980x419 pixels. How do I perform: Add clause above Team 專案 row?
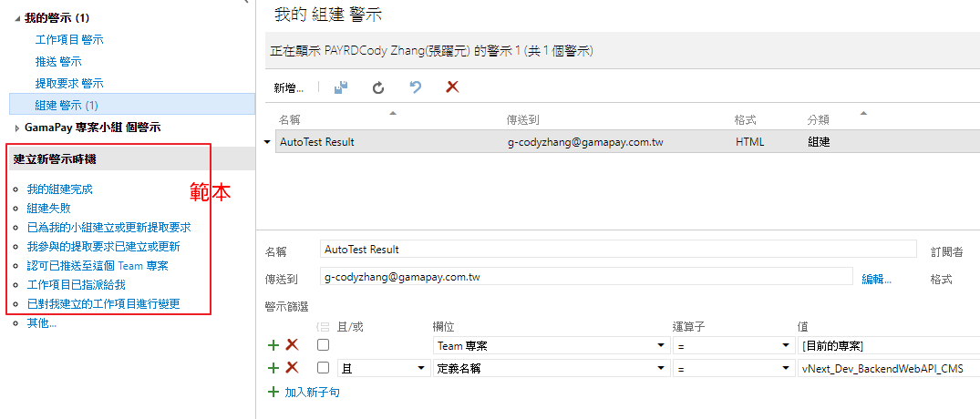click(273, 345)
